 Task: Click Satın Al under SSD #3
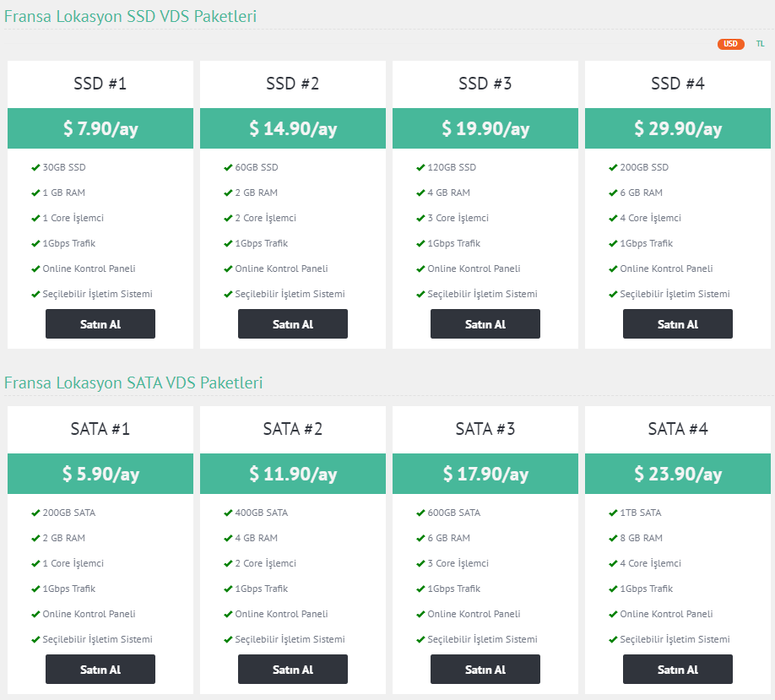[485, 323]
